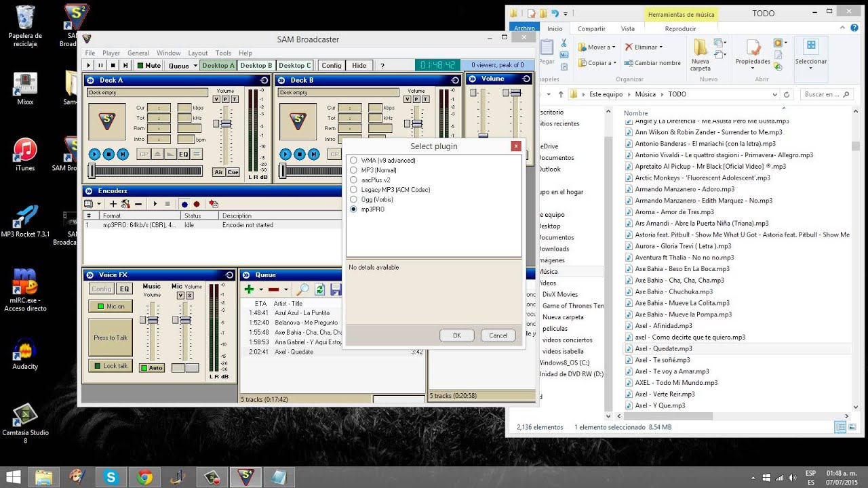Switch to Compartir tab in Explorer
This screenshot has height=488, width=868.
pyautogui.click(x=591, y=28)
